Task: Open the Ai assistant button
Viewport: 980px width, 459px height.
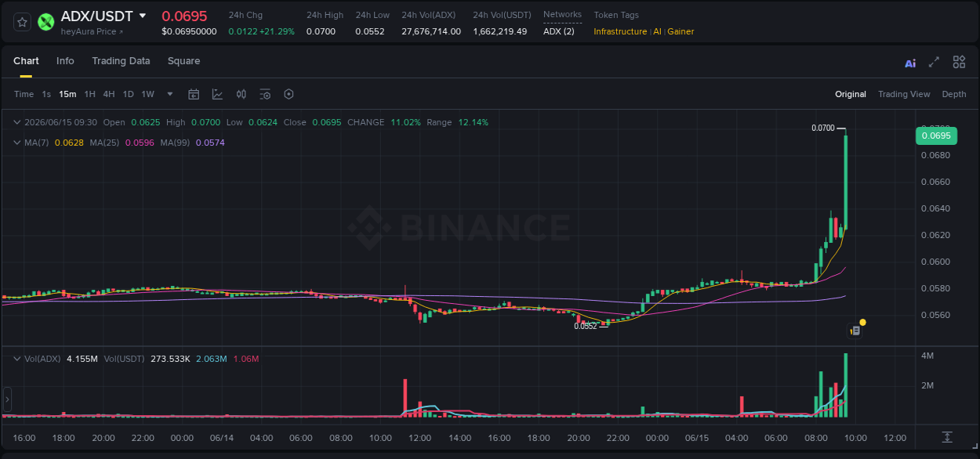Action: tap(910, 63)
